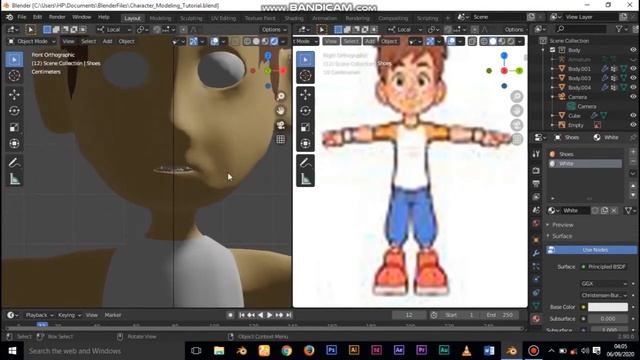Open the GGX distribution dropdown

pos(604,283)
